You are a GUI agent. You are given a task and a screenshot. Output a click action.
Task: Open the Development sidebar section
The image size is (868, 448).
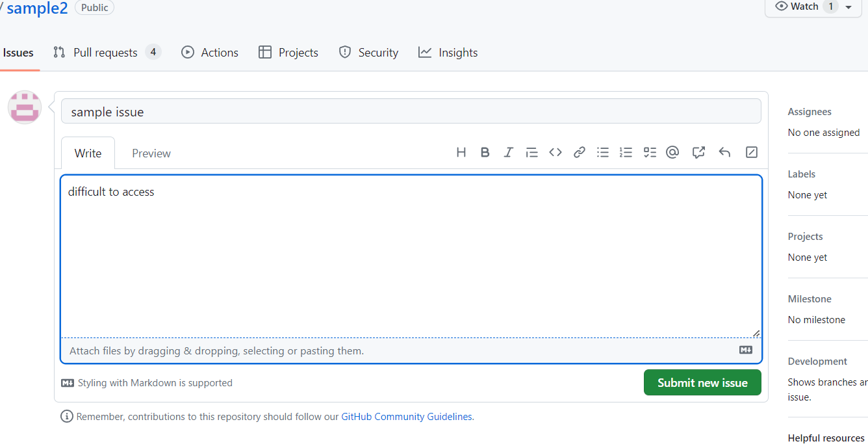(817, 362)
